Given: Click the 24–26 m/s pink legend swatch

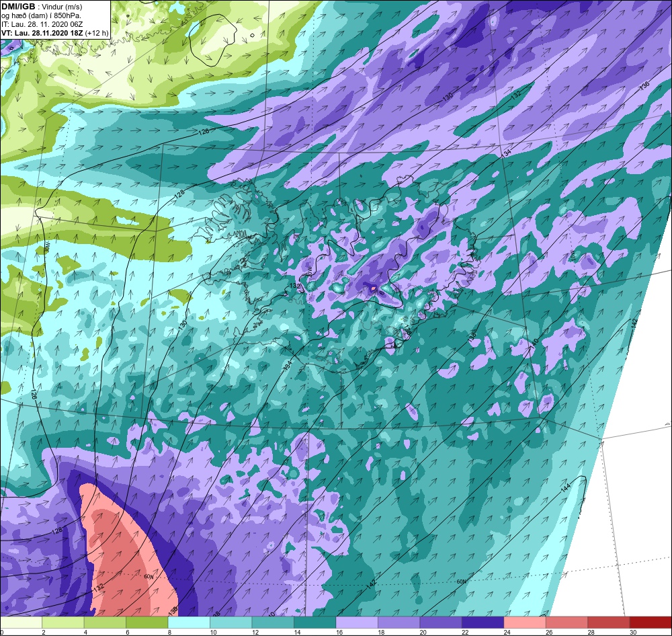Looking at the screenshot, I should (x=525, y=623).
